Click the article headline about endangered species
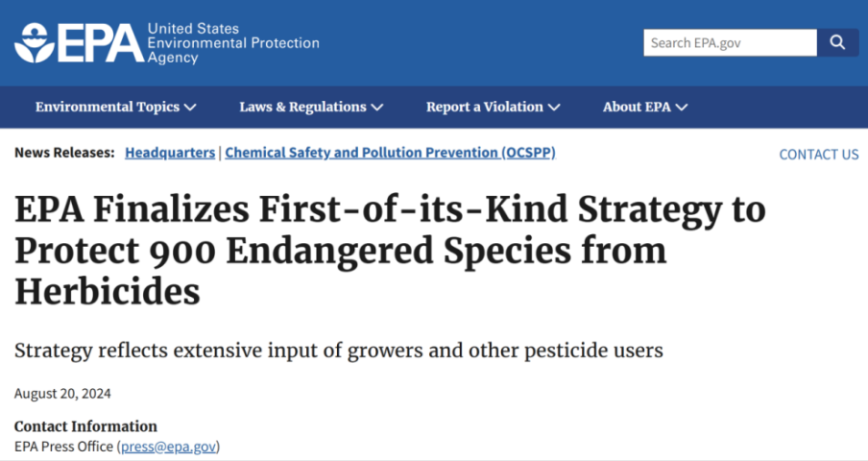 pyautogui.click(x=390, y=250)
